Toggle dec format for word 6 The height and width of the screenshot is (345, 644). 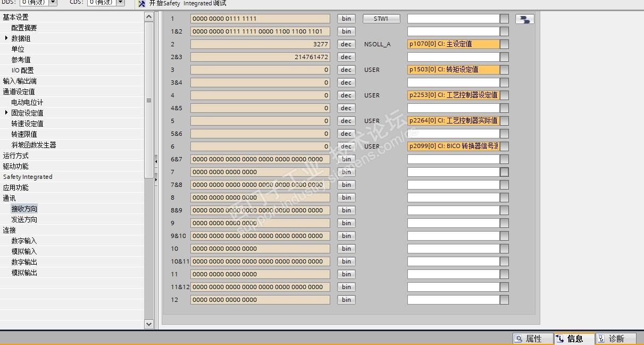pyautogui.click(x=346, y=146)
